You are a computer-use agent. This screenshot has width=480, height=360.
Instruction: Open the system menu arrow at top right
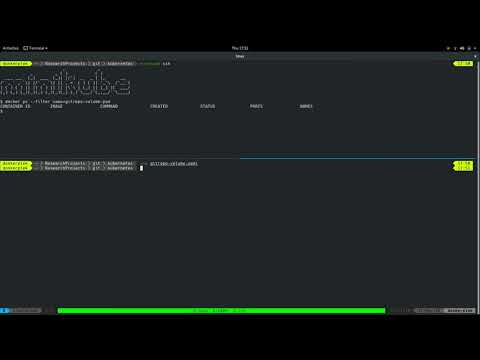[x=475, y=48]
